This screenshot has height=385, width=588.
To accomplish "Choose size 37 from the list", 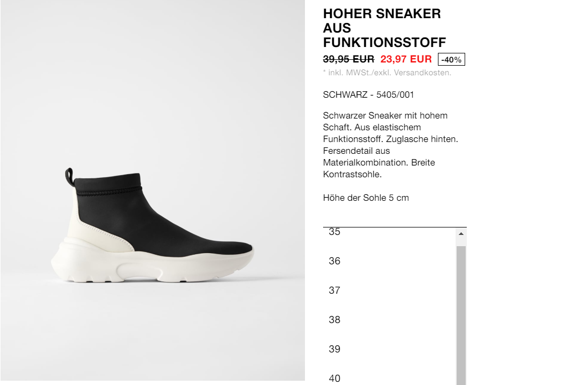I will pyautogui.click(x=389, y=290).
